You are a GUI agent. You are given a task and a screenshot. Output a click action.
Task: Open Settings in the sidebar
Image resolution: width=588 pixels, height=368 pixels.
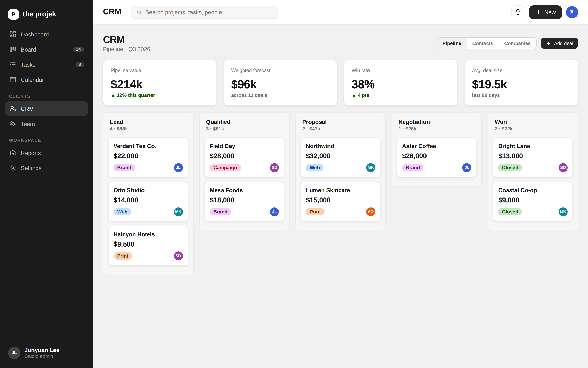pos(46,168)
